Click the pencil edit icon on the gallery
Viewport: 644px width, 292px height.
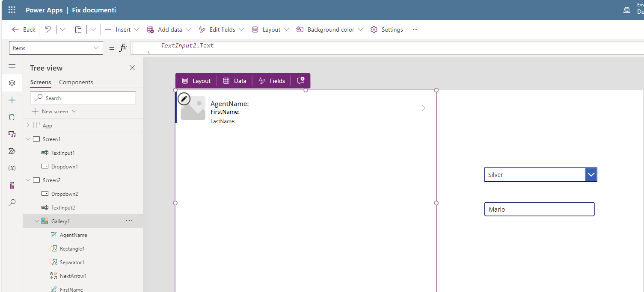click(184, 98)
